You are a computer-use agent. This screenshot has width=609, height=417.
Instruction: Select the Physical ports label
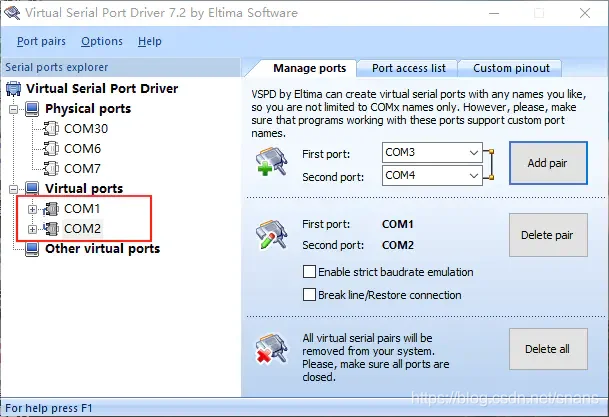(88, 109)
